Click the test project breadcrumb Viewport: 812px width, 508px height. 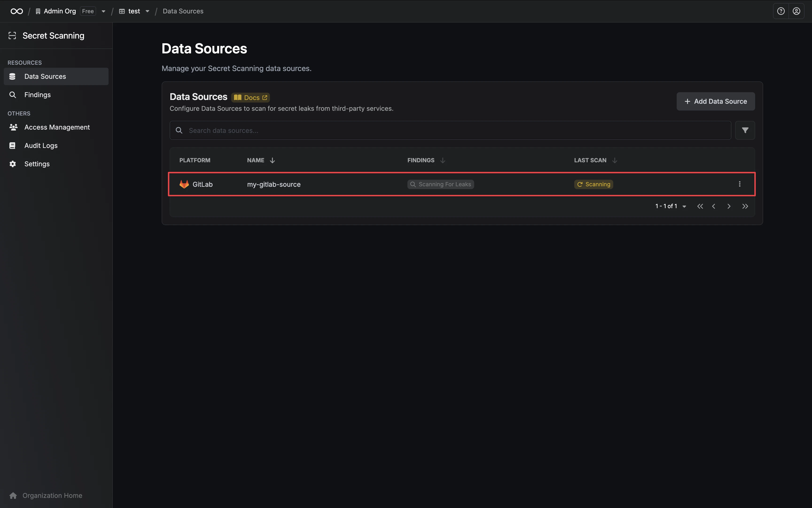[x=134, y=11]
